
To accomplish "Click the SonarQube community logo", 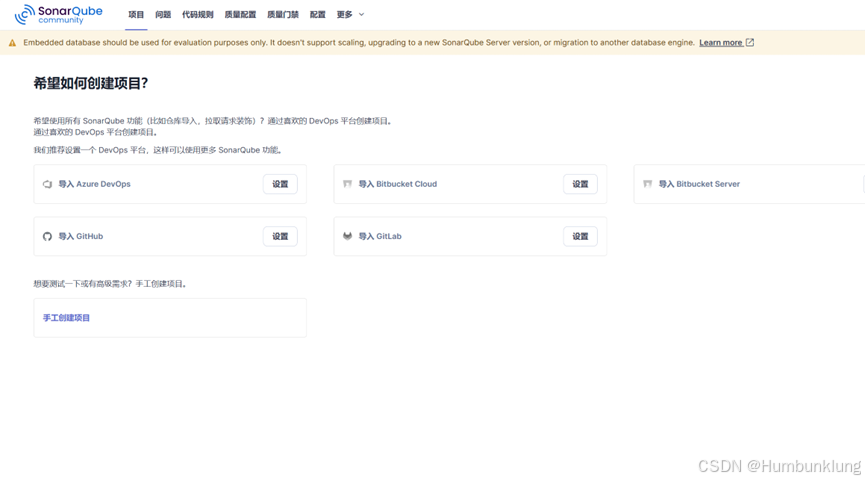I will point(58,15).
